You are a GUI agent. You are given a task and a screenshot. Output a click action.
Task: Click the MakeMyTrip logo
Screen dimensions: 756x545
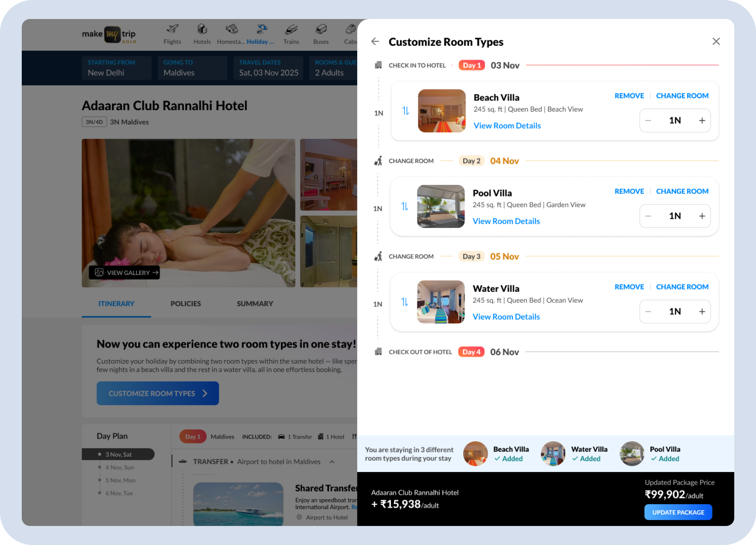coord(109,34)
